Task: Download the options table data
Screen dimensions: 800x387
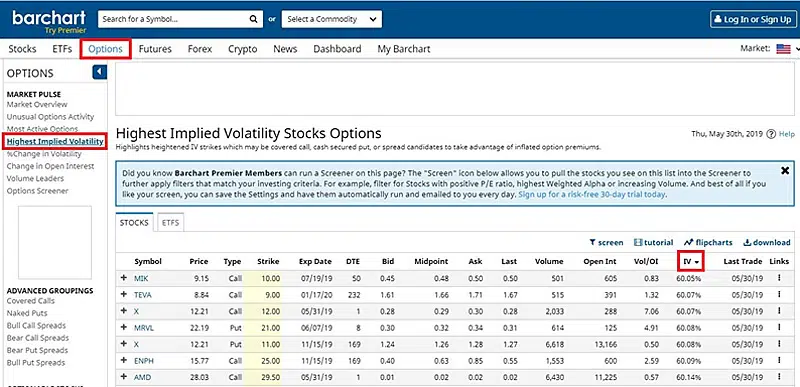Action: pos(766,243)
